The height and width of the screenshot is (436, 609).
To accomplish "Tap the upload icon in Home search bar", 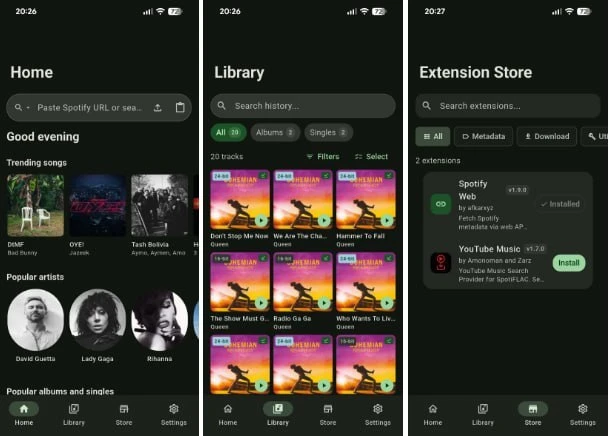I will 158,108.
